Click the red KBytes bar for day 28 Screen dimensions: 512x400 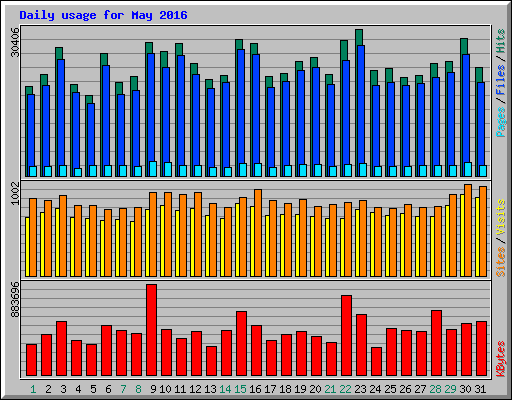(x=437, y=343)
